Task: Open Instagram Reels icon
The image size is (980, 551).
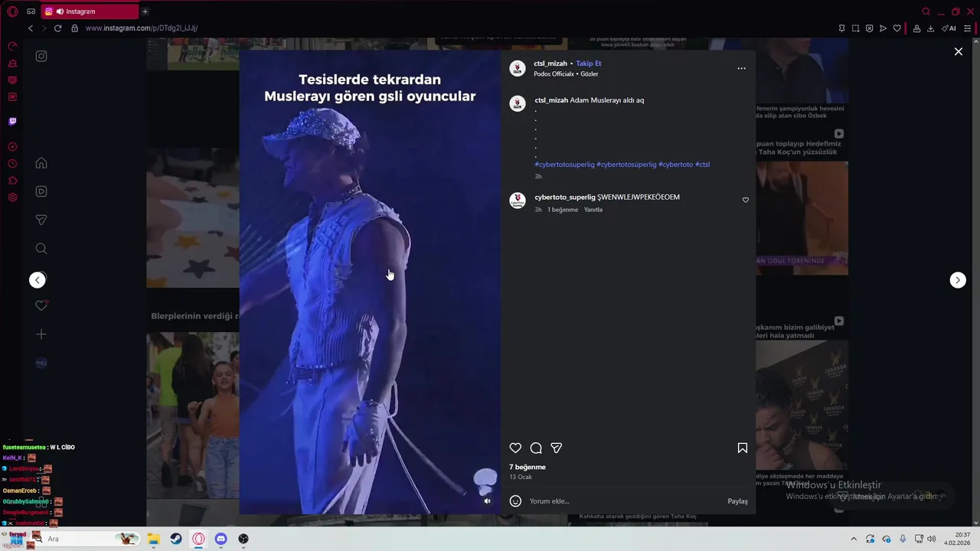Action: pos(41,191)
